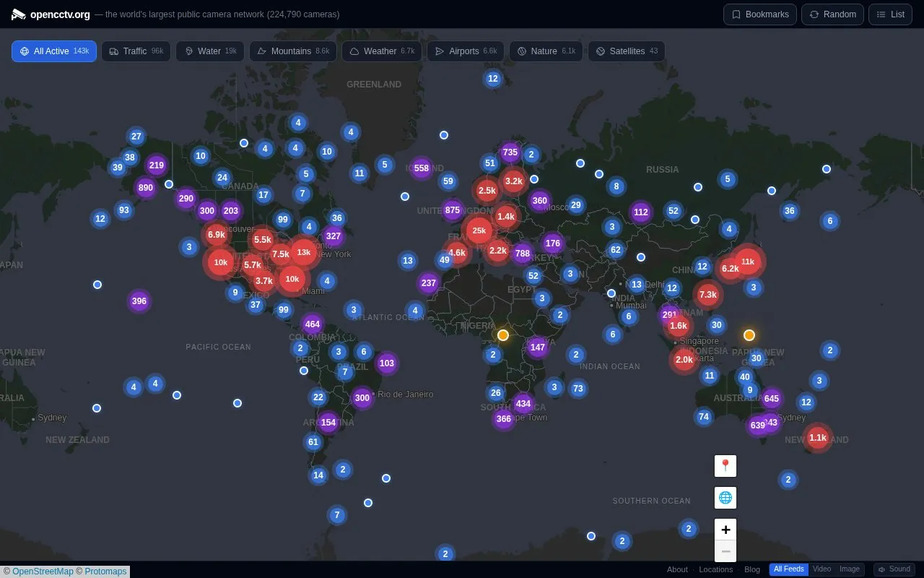The height and width of the screenshot is (578, 924).
Task: Open the Blog link
Action: click(752, 569)
